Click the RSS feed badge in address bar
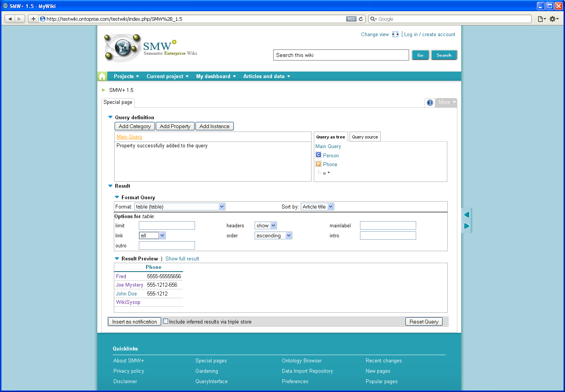The width and height of the screenshot is (565, 392). pyautogui.click(x=351, y=19)
